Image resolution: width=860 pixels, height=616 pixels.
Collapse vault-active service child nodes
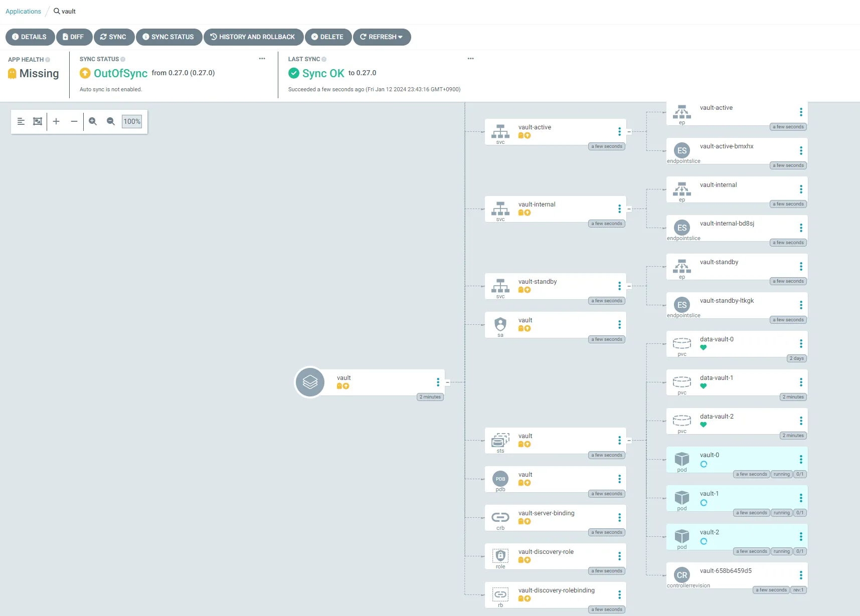click(x=629, y=132)
